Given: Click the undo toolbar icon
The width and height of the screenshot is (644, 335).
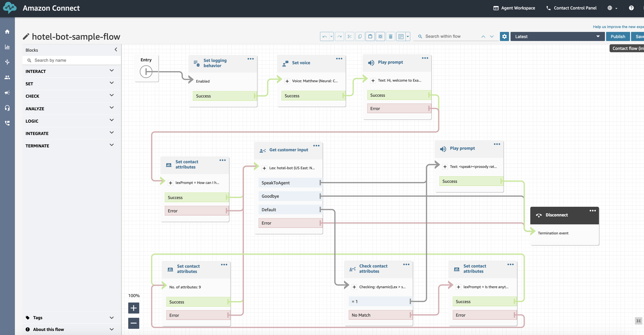Looking at the screenshot, I should pos(325,37).
